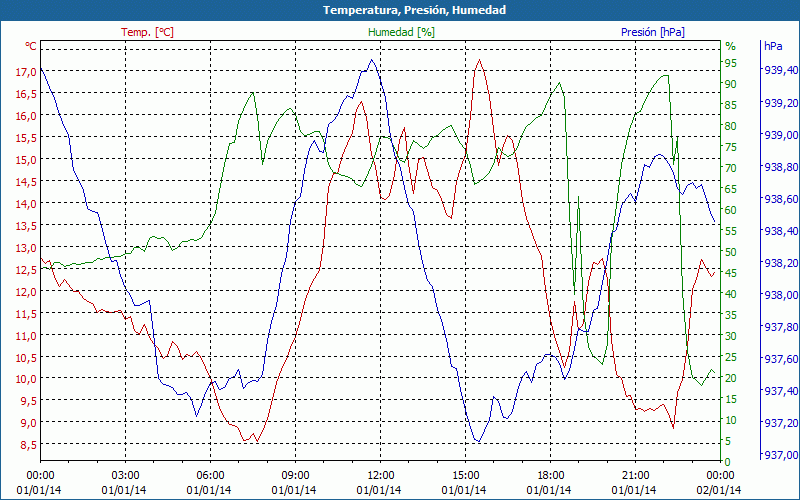The height and width of the screenshot is (500, 800).
Task: Click the "5" humidity axis value
Action: (x=728, y=441)
